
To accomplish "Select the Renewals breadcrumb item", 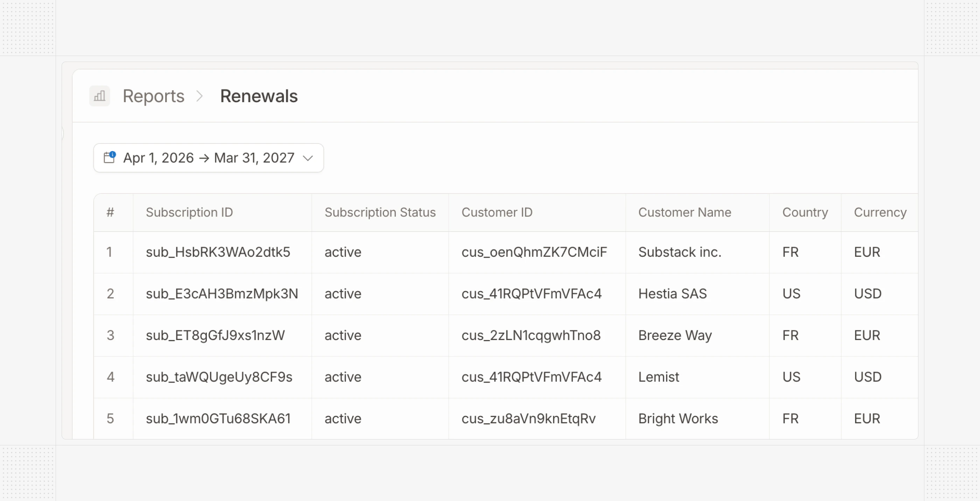I will click(259, 96).
